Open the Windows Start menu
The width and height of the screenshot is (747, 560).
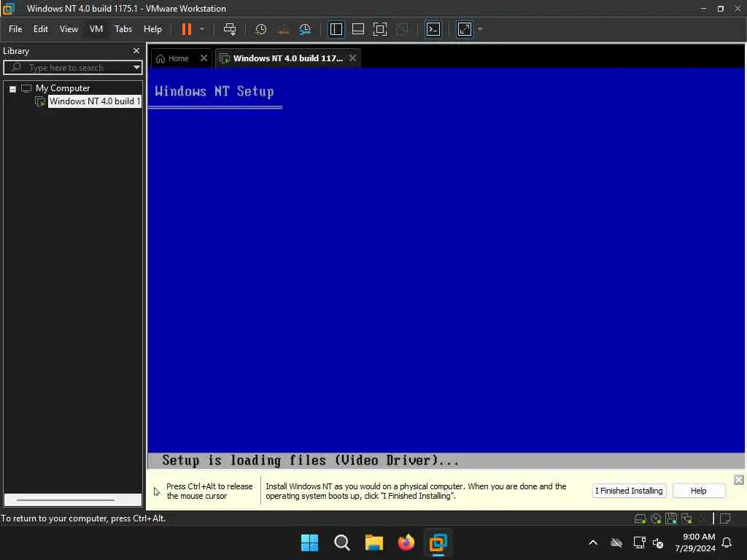309,542
